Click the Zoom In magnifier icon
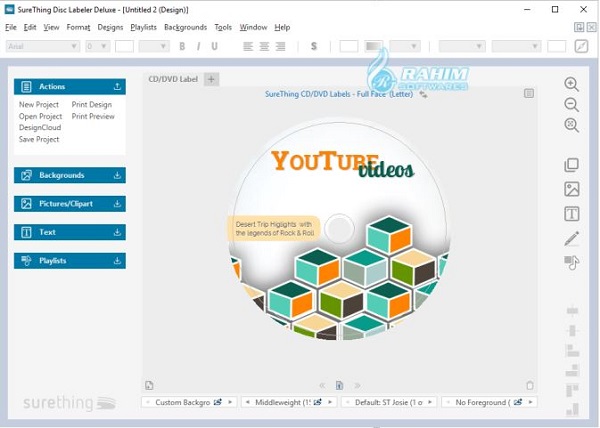600x428 pixels. click(571, 84)
